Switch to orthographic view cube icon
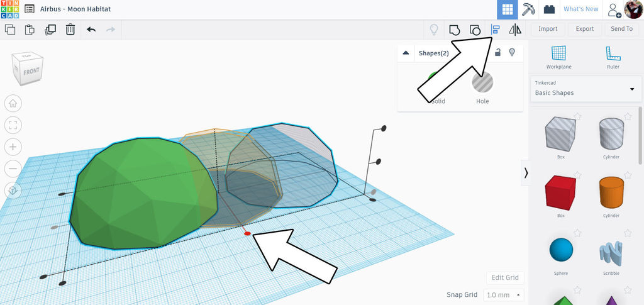 (x=13, y=191)
